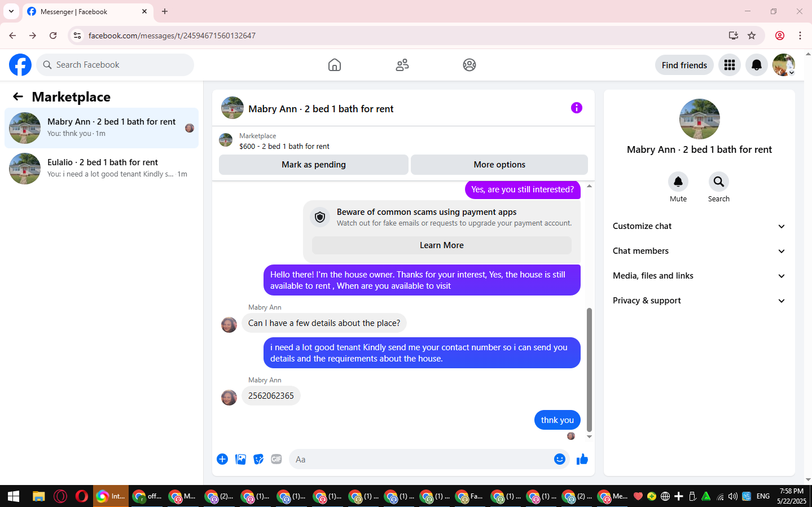Expand Chat members section

tap(699, 251)
